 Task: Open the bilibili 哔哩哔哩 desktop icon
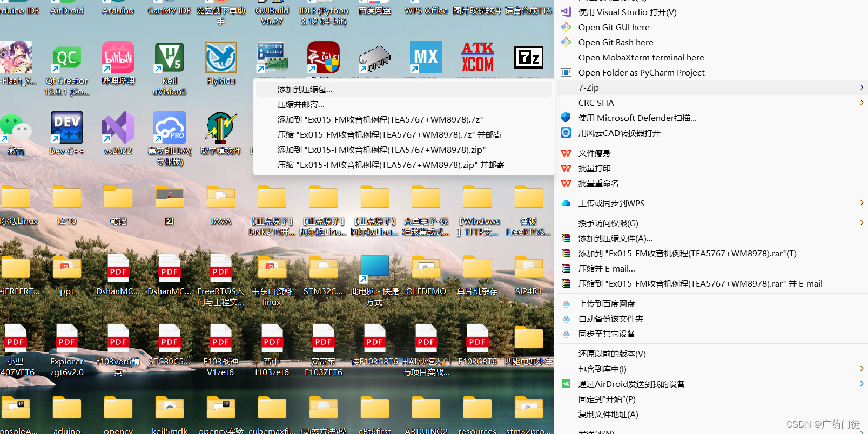118,57
